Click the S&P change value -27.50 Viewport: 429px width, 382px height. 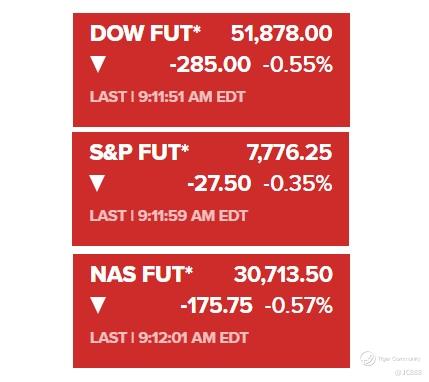tap(219, 183)
